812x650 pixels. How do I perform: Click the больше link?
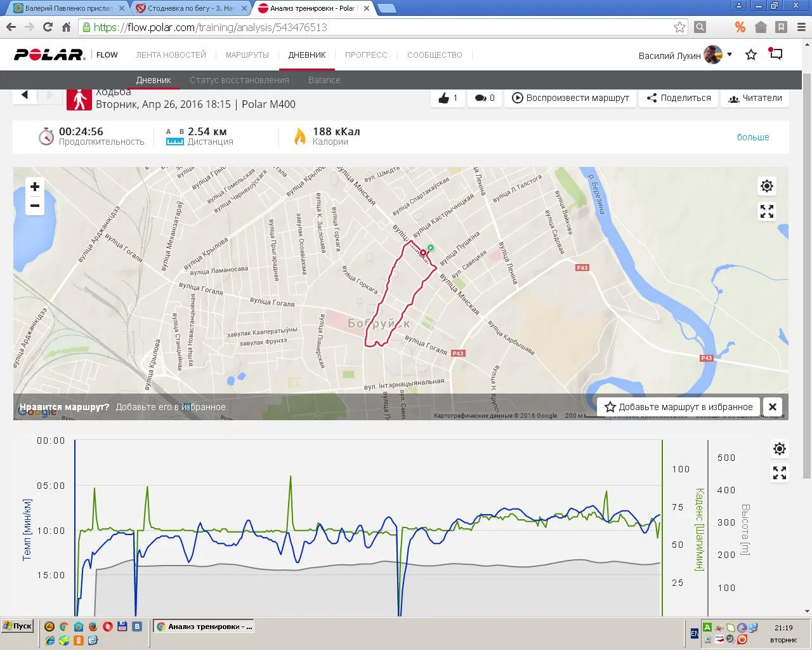tap(753, 137)
